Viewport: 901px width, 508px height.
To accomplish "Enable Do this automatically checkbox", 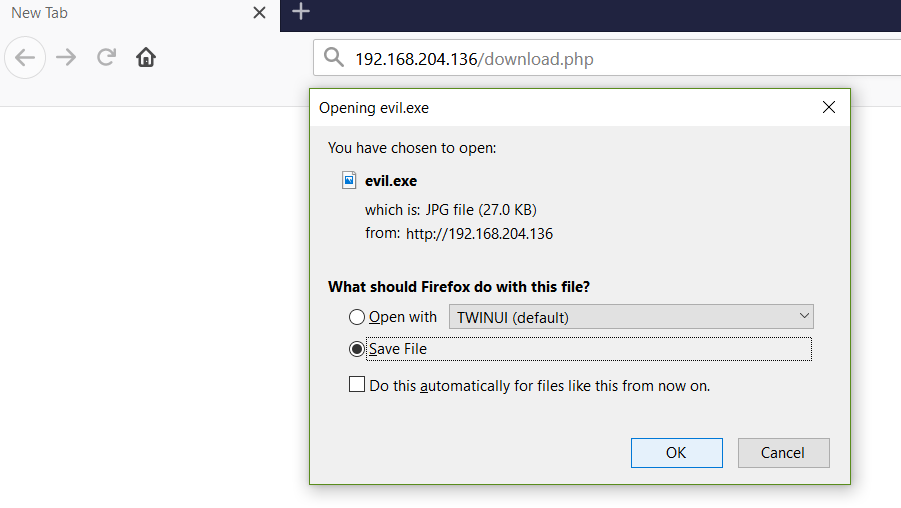I will click(x=357, y=384).
